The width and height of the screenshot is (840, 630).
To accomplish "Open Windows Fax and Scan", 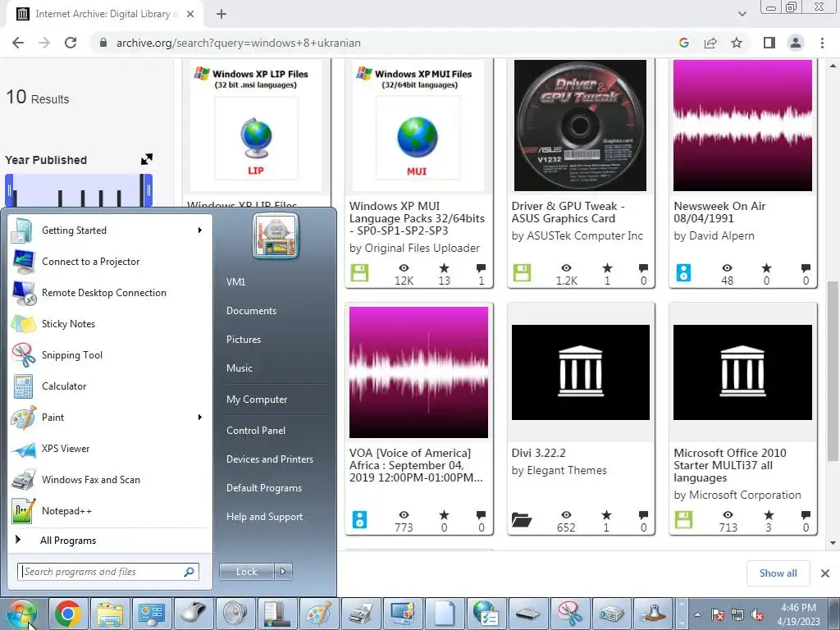I will [x=110, y=479].
